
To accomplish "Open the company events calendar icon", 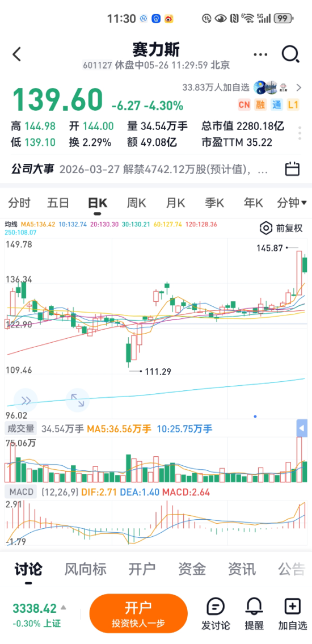I will click(292, 169).
